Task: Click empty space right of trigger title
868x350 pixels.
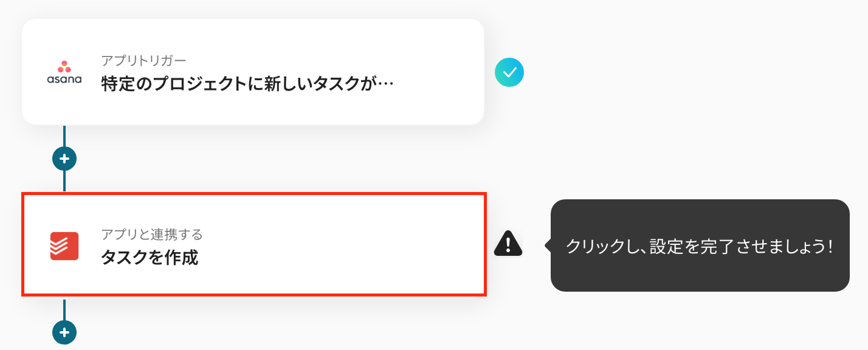Action: (438, 83)
